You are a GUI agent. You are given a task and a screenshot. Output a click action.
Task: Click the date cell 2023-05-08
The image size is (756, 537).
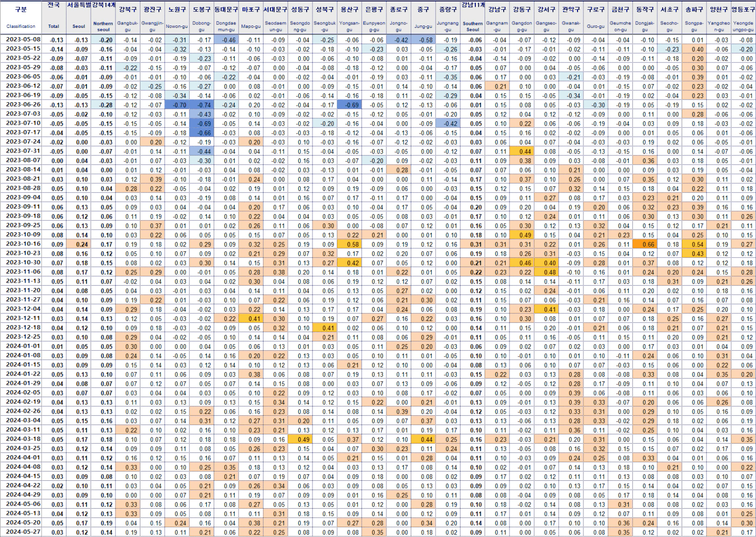(23, 39)
